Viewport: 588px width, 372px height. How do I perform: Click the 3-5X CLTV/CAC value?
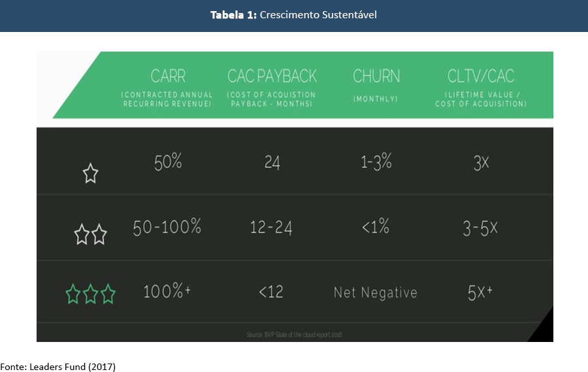480,227
